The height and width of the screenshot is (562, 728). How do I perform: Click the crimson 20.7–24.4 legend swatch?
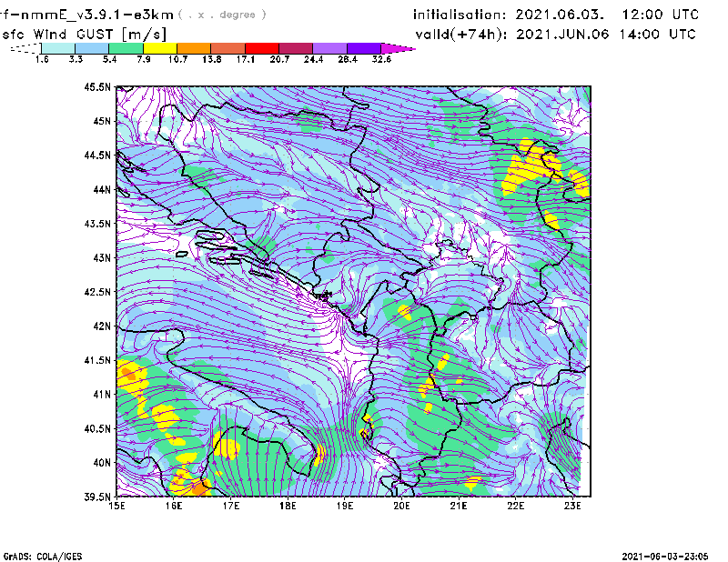296,48
